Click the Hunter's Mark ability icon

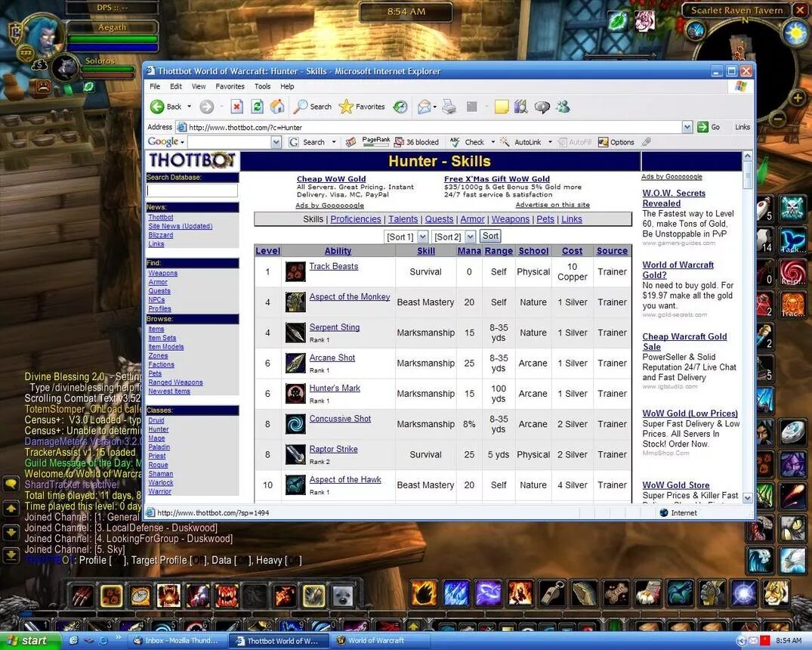tap(295, 394)
